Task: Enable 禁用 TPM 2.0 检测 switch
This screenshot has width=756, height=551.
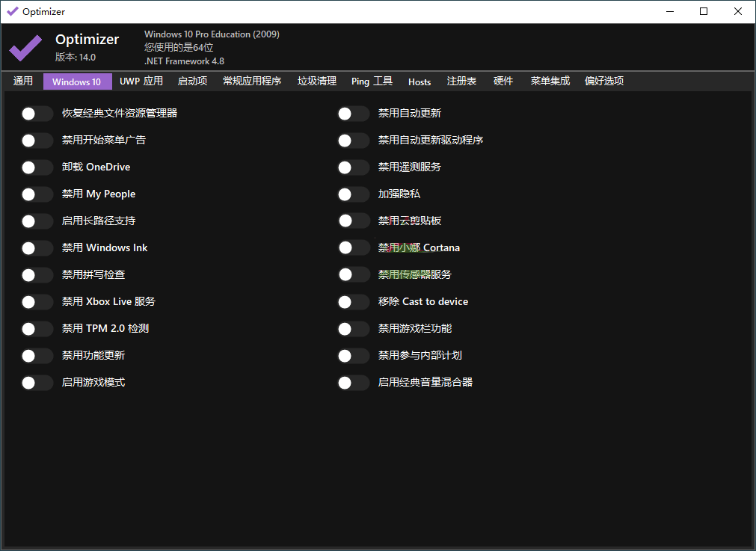Action: click(x=37, y=329)
